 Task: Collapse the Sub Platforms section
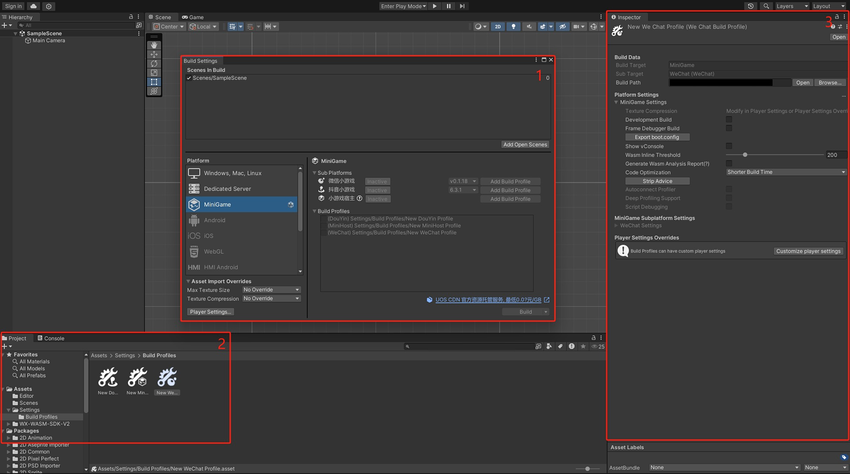point(315,173)
